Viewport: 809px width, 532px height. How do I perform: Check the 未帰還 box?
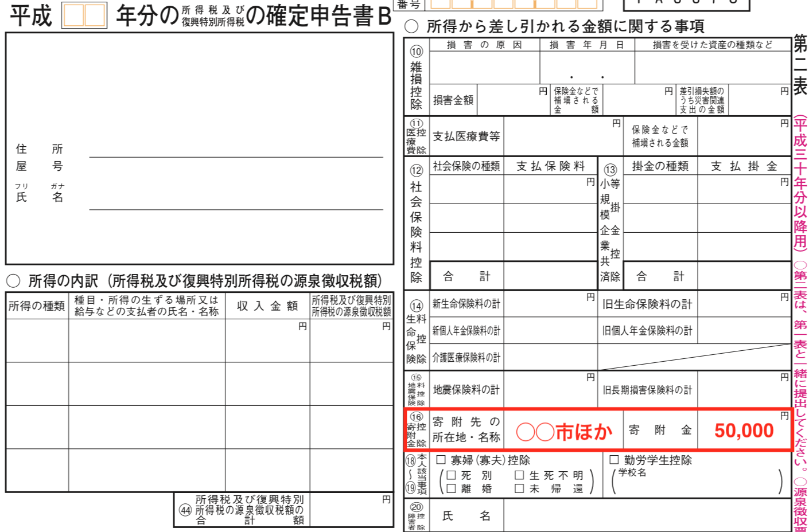[x=519, y=488]
